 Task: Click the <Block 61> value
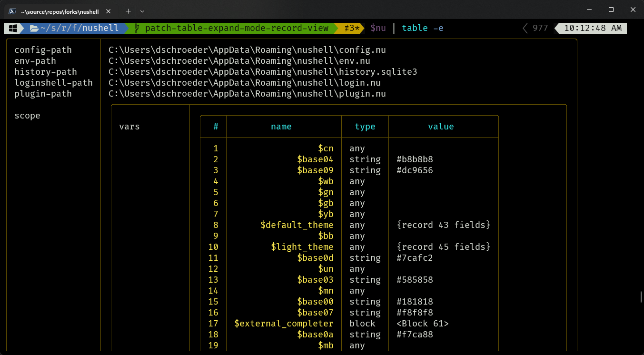(x=423, y=324)
